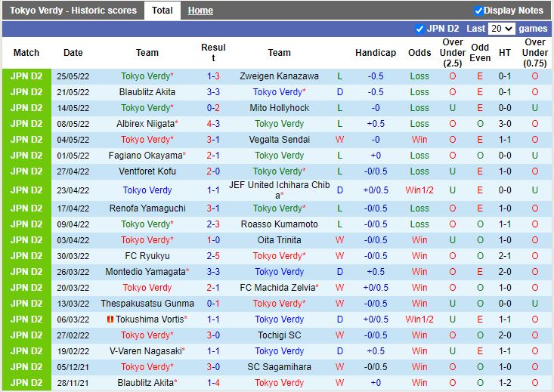Click the Odds column header
554x392 pixels.
click(419, 53)
